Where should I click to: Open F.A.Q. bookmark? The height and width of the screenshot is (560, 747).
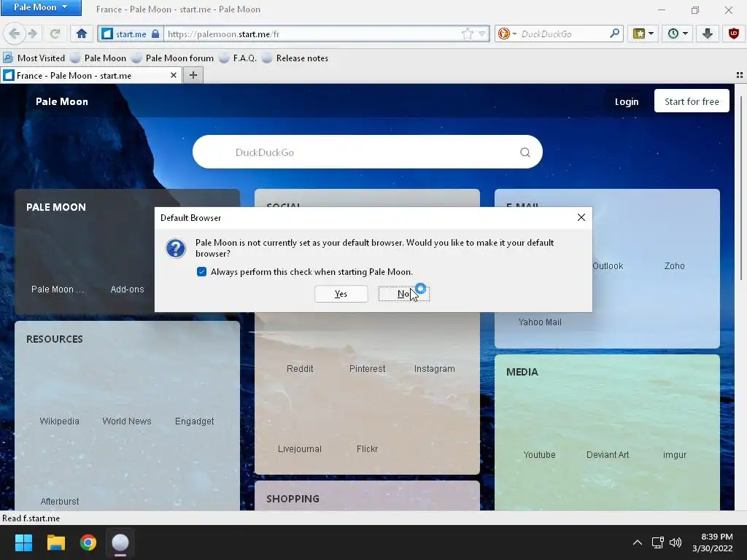[239, 58]
